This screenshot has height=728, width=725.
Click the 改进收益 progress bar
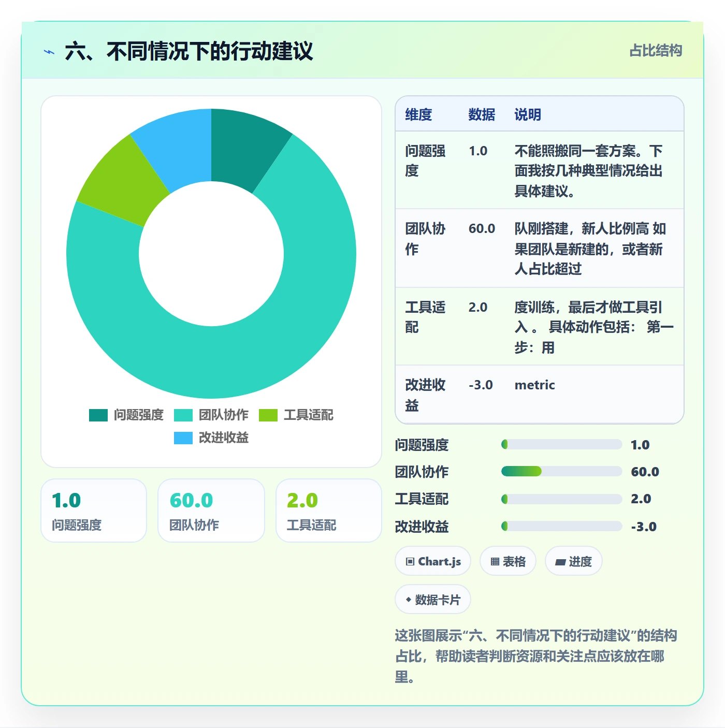[562, 526]
